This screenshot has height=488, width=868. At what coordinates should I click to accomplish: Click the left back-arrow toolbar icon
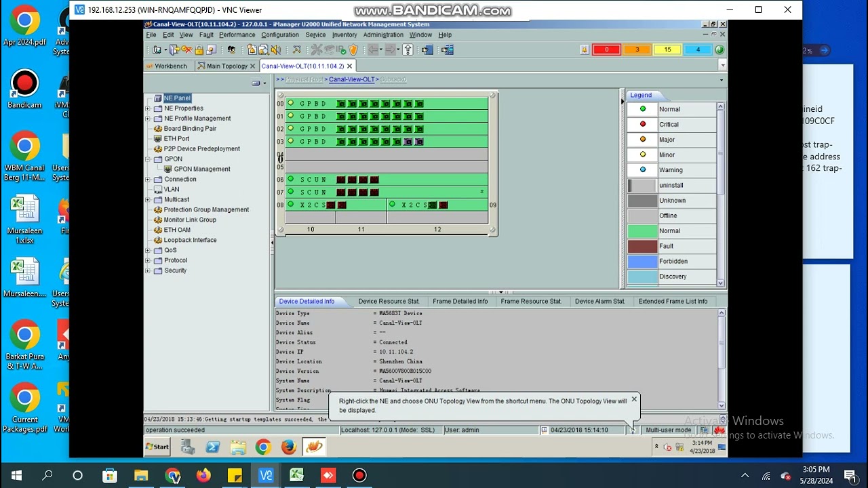point(372,49)
